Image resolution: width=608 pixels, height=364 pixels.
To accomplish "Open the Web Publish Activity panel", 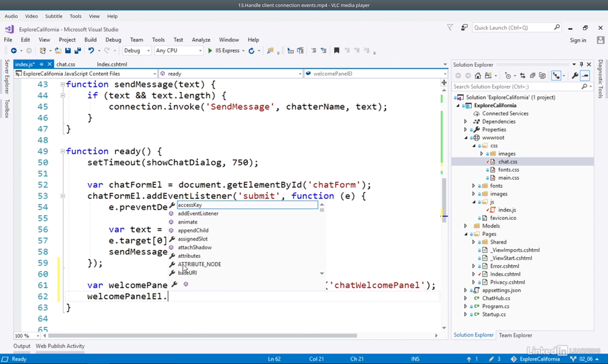I will click(x=60, y=346).
